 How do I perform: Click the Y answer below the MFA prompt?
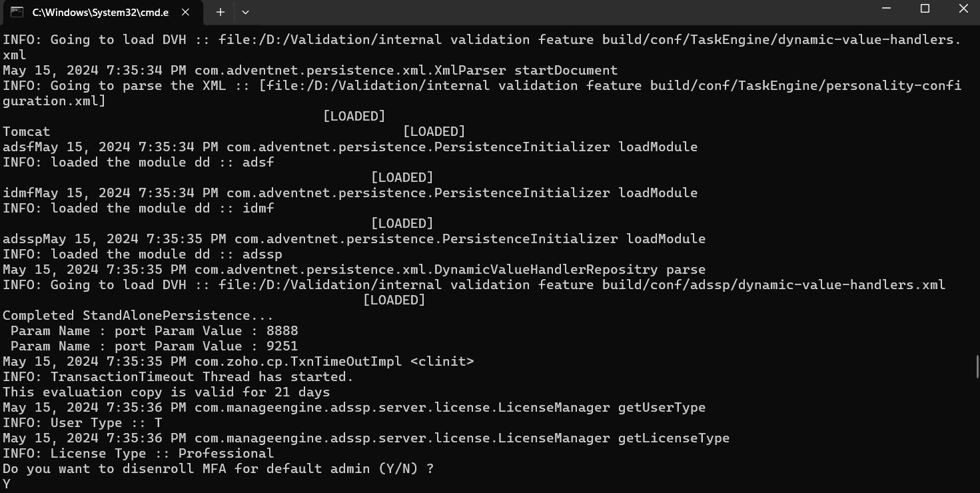pyautogui.click(x=7, y=483)
